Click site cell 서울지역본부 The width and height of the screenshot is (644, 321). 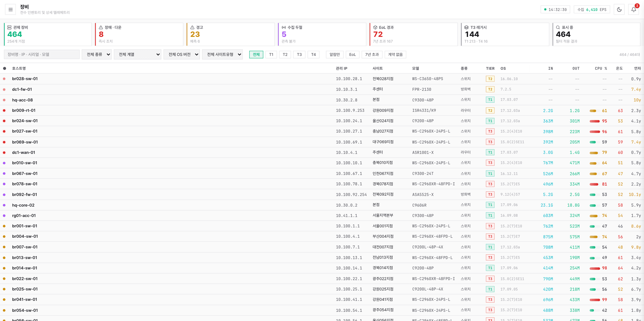[x=383, y=216]
